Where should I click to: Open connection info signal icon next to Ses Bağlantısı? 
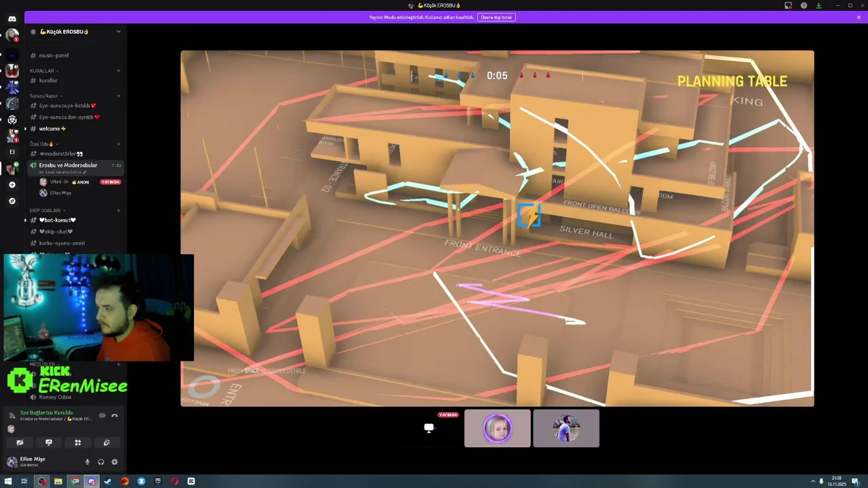(x=12, y=415)
